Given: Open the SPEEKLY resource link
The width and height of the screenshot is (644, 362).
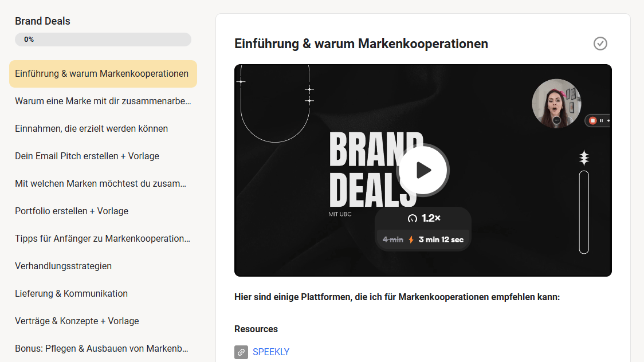Looking at the screenshot, I should point(271,352).
